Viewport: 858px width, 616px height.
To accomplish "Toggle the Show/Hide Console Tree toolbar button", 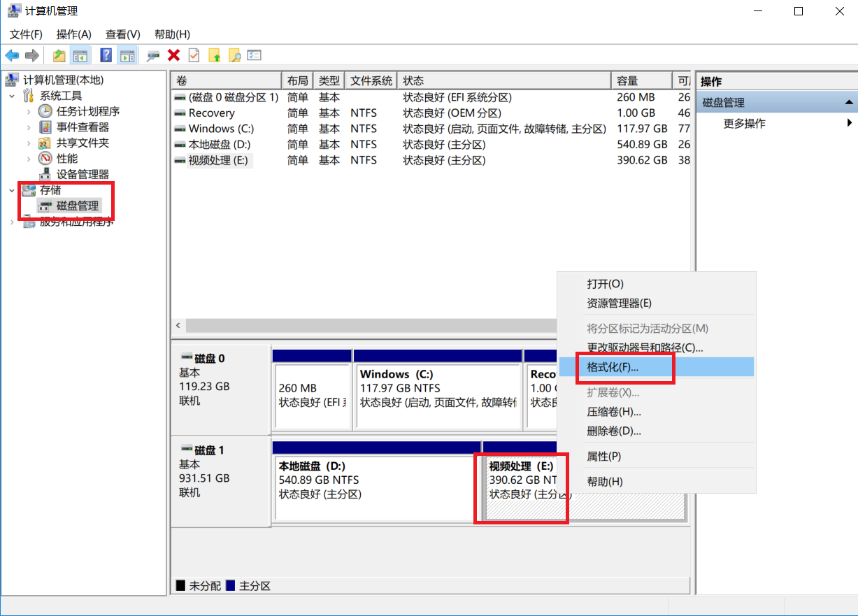I will pos(80,55).
